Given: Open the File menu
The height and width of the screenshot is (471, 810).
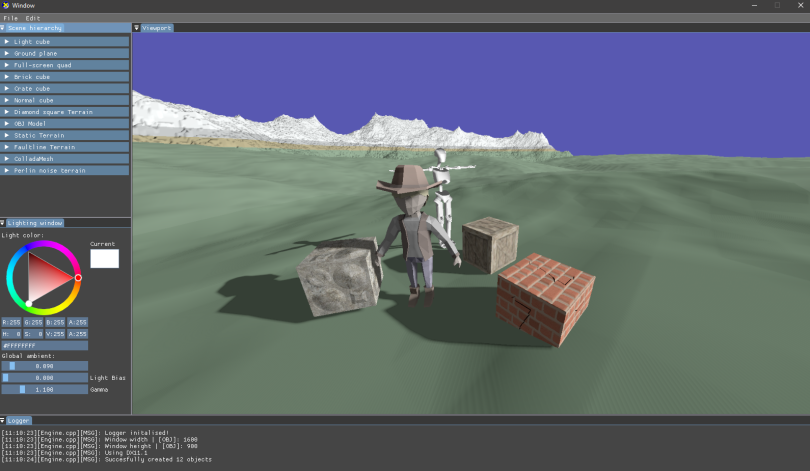Looking at the screenshot, I should coord(10,18).
